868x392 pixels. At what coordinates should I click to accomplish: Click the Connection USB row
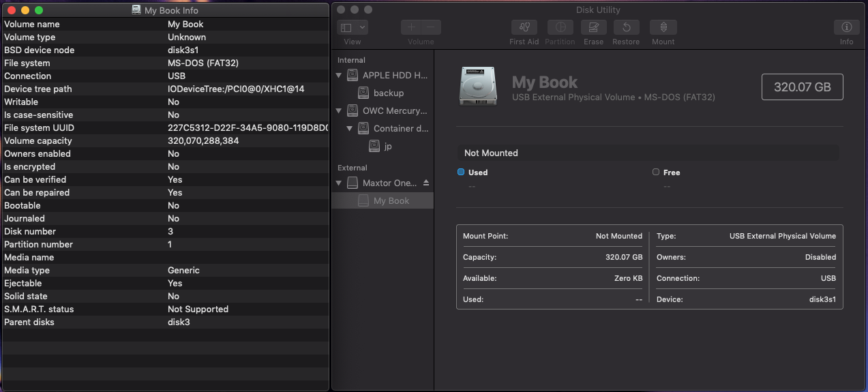(746, 278)
